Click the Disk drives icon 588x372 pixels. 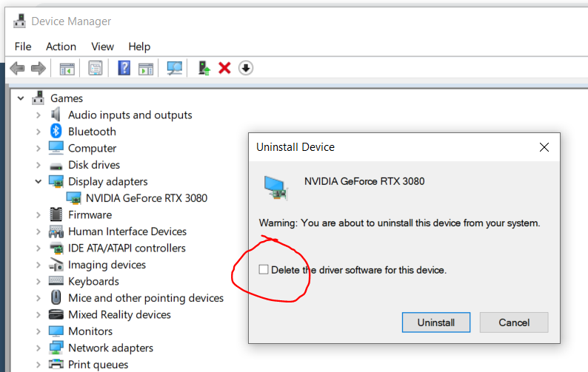pyautogui.click(x=56, y=166)
